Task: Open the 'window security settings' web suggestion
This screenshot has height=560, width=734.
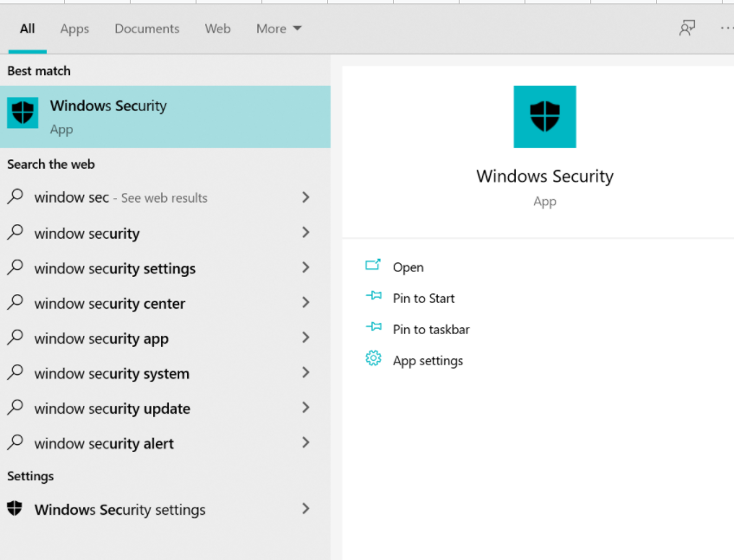Action: (x=115, y=268)
